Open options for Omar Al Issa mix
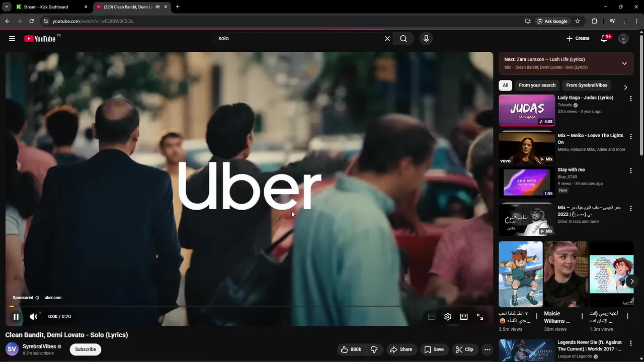The image size is (644, 362). click(x=630, y=208)
